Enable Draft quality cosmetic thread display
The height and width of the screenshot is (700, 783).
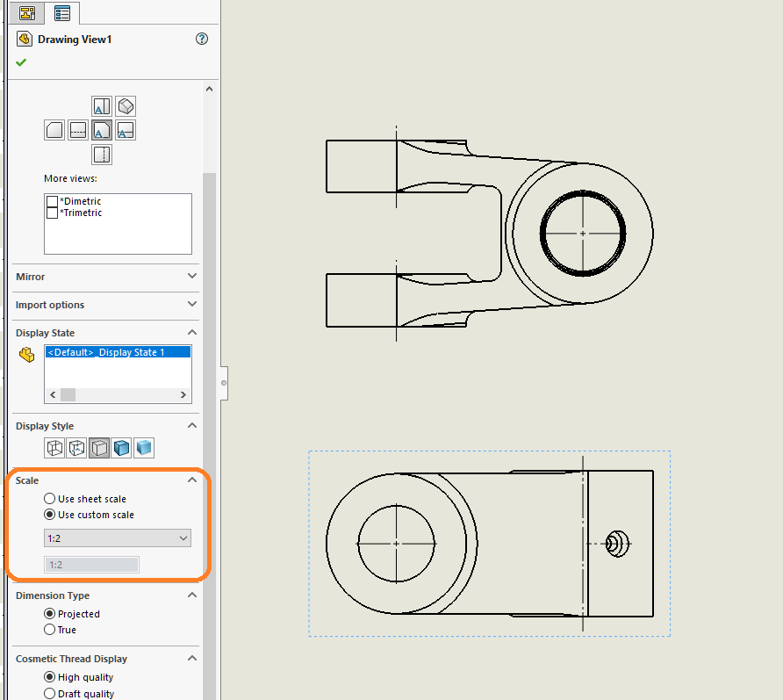point(50,693)
